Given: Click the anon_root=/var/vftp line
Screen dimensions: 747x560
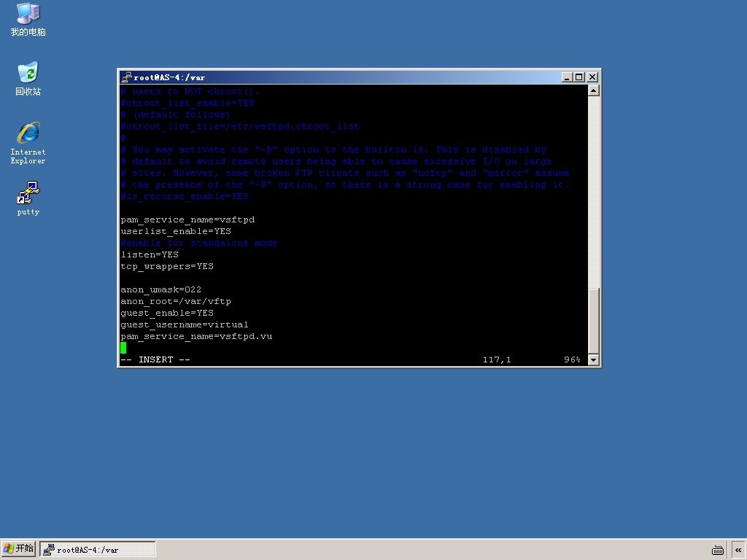Looking at the screenshot, I should coord(176,301).
